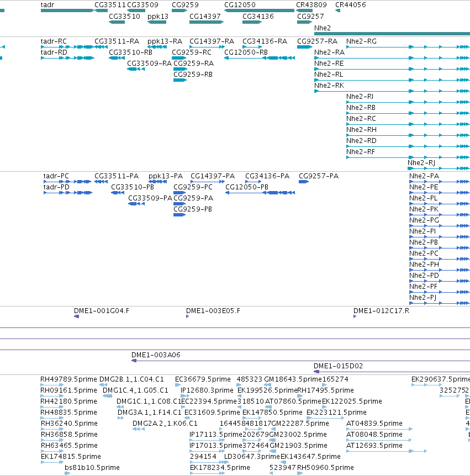Select the CG33511-PA protein label
This screenshot has width=470, height=476.
[x=117, y=176]
